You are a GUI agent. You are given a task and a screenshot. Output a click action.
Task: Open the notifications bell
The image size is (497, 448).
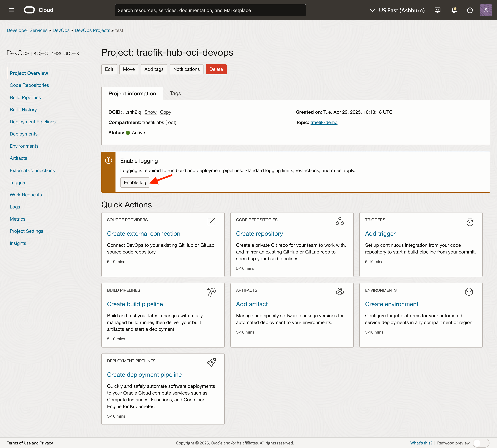tap(454, 10)
